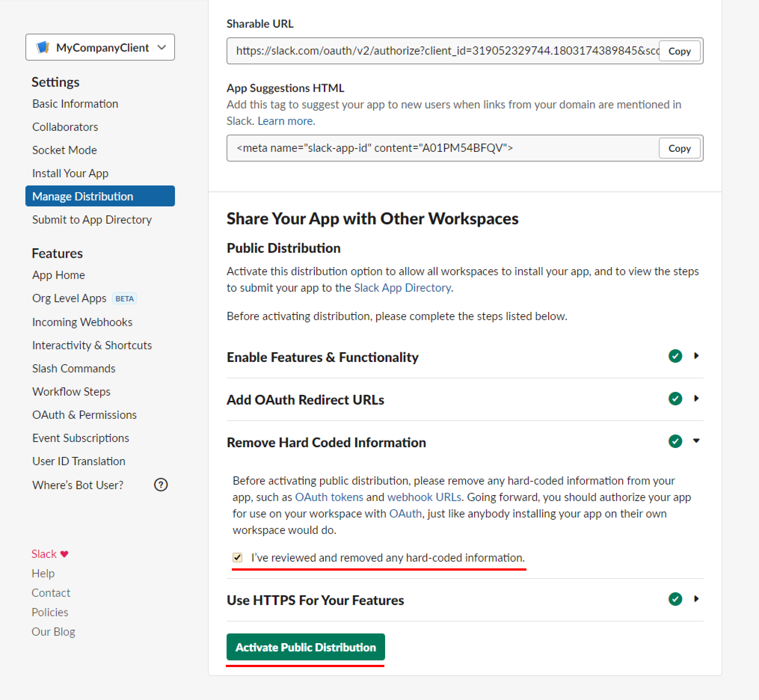This screenshot has width=759, height=700.
Task: Collapse the Remove Hard Coded Information section
Action: click(x=696, y=441)
